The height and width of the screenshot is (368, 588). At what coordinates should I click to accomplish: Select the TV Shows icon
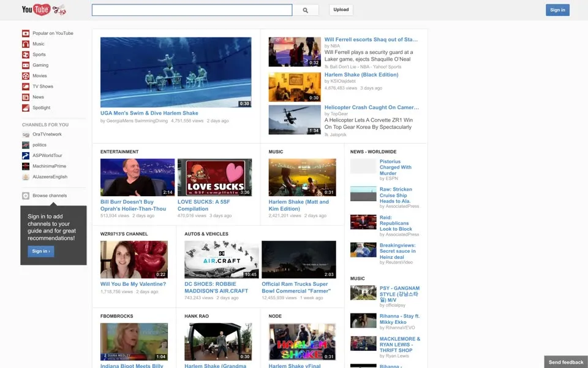[26, 86]
